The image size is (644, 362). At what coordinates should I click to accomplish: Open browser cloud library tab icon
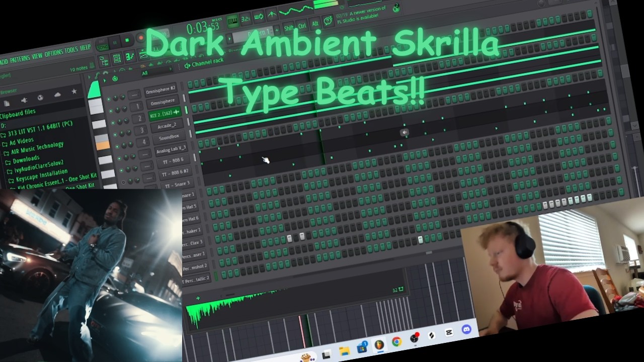[57, 95]
